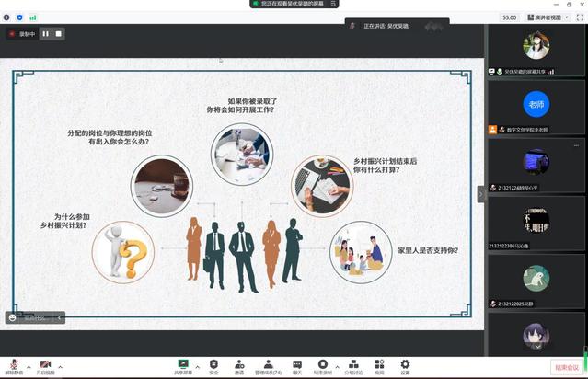Click the Invite participants icon
588x379 pixels.
239,364
